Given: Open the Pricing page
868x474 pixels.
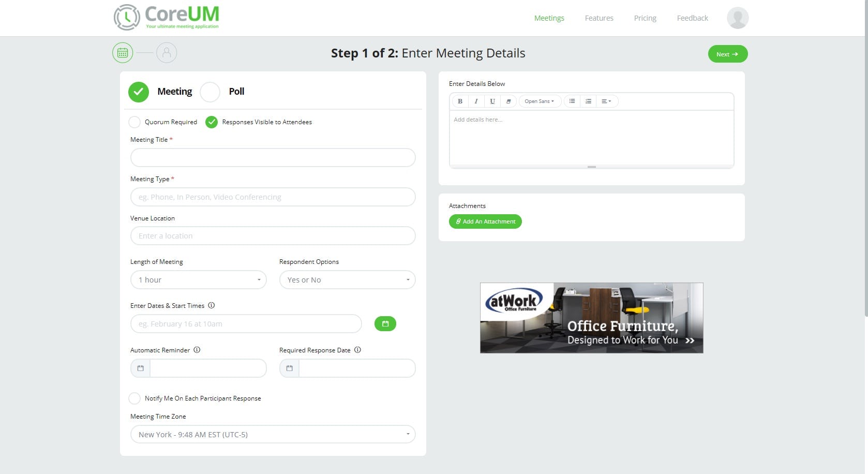Looking at the screenshot, I should 645,18.
